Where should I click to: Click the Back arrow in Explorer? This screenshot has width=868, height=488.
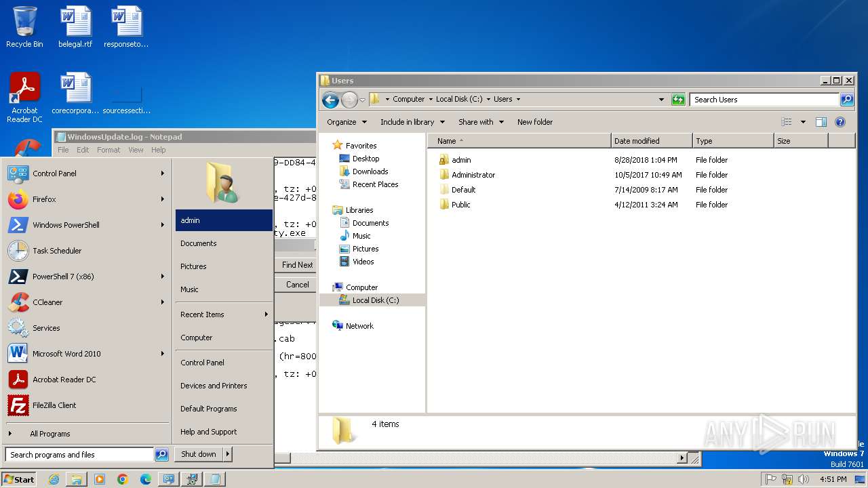330,100
